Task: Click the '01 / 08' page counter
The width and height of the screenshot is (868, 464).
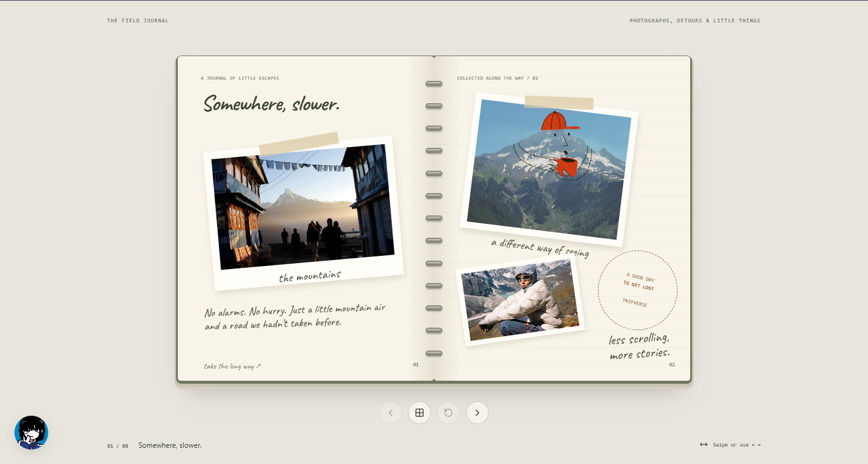Action: point(118,446)
